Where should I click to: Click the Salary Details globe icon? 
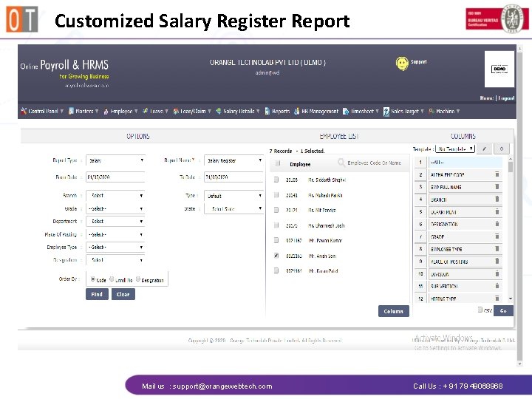coord(219,111)
